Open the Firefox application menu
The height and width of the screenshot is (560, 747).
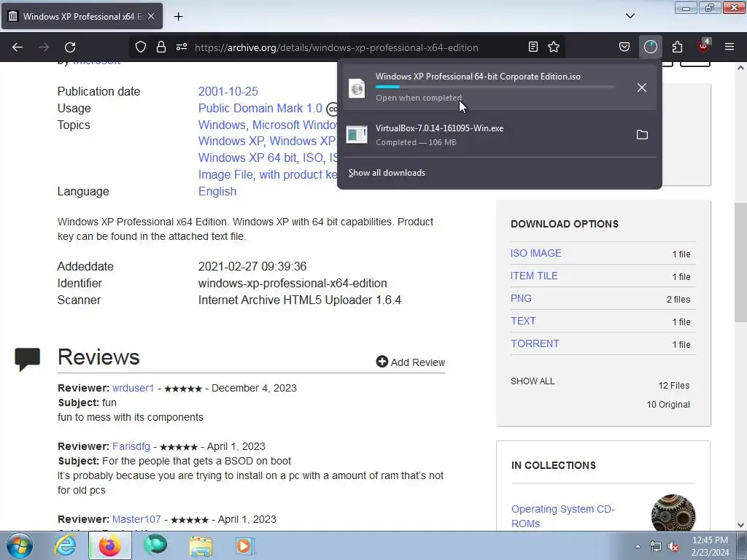point(729,47)
